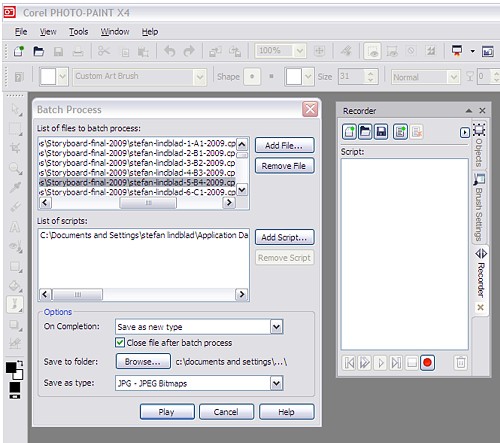Toggle Close file after batch process checkbox
The width and height of the screenshot is (500, 443).
(x=120, y=342)
